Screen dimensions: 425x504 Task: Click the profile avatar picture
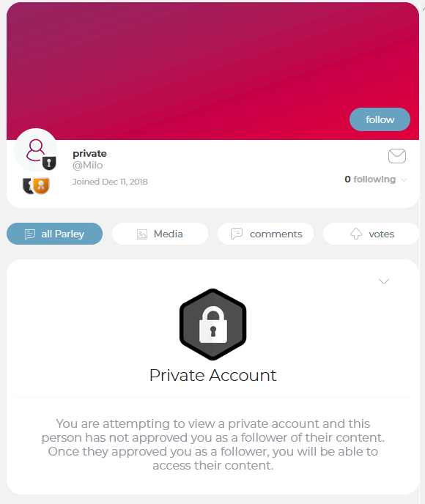[36, 150]
